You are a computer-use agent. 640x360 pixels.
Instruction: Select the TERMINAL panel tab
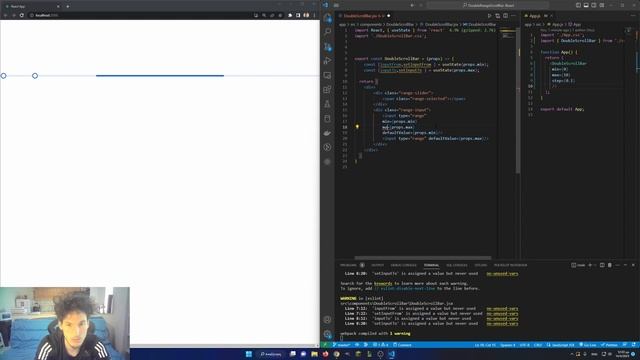coord(431,265)
